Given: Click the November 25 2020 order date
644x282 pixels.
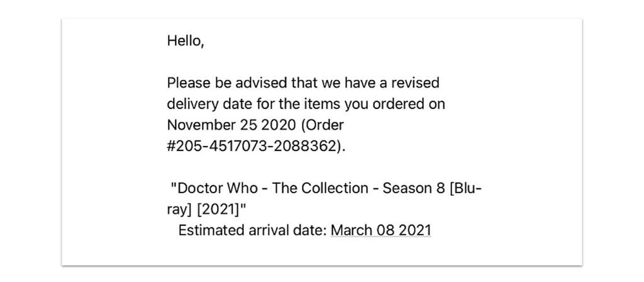Looking at the screenshot, I should 231,125.
